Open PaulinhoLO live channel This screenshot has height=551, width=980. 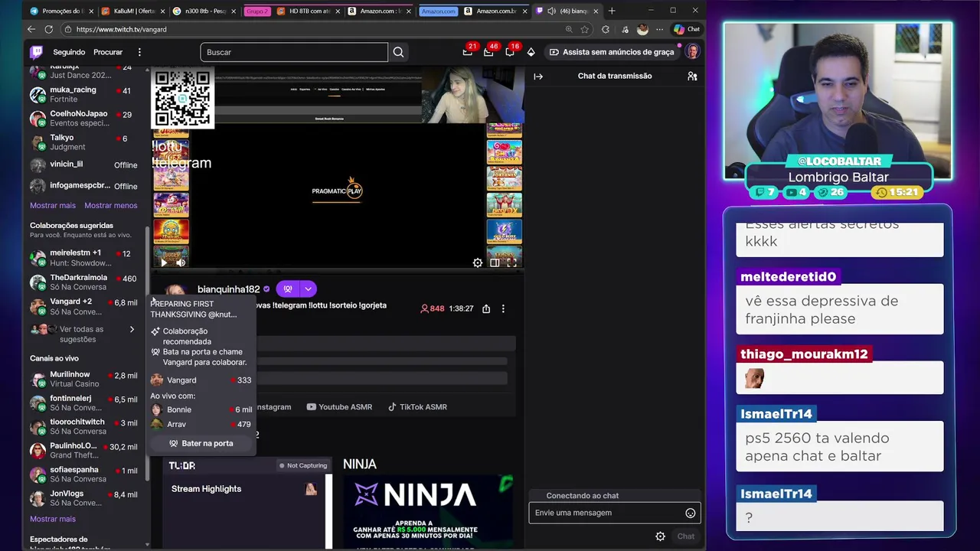(x=83, y=450)
